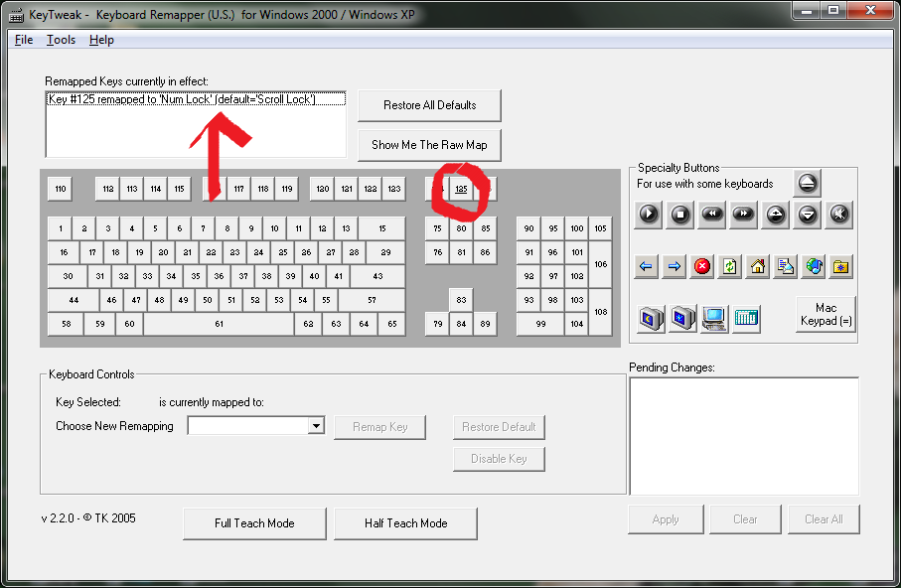Viewport: 901px width, 588px height.
Task: Click the Calculator specialty button
Action: pos(746,318)
